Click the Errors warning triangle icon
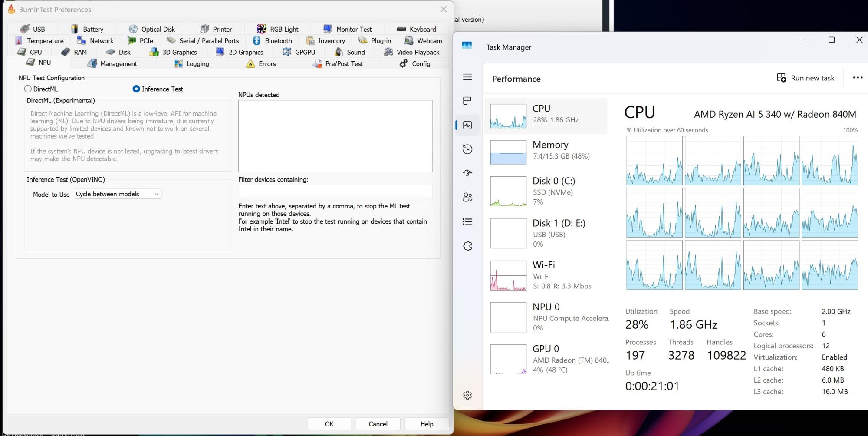 coord(250,63)
